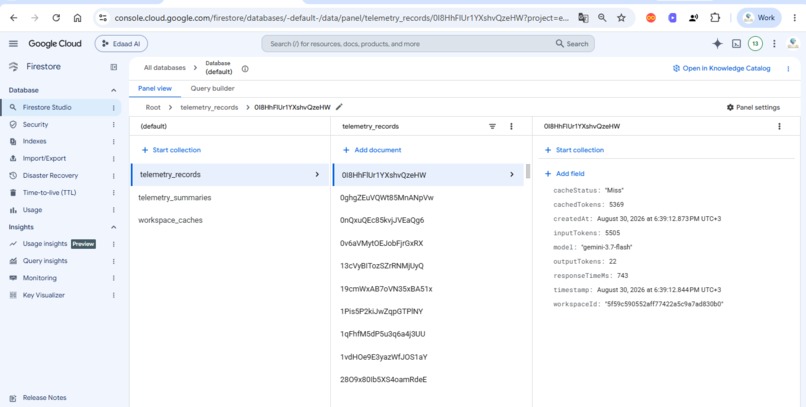
Task: Open Time-to-live (TTL) in the sidebar
Action: point(49,193)
